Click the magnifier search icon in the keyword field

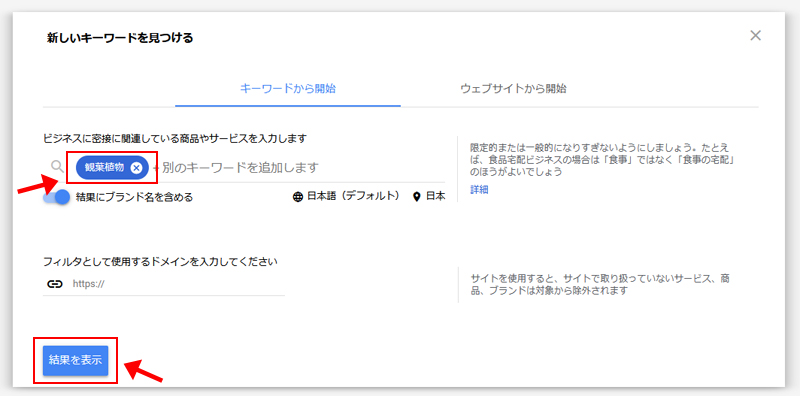coord(58,166)
